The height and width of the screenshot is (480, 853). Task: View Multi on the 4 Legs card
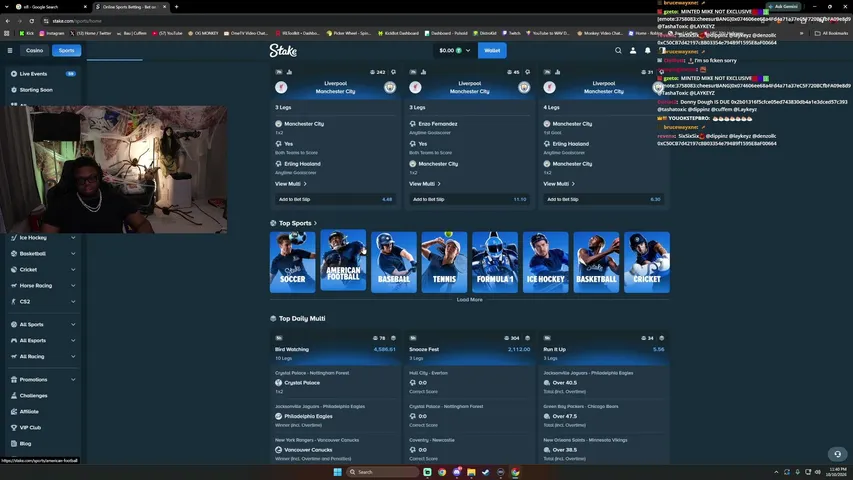559,184
